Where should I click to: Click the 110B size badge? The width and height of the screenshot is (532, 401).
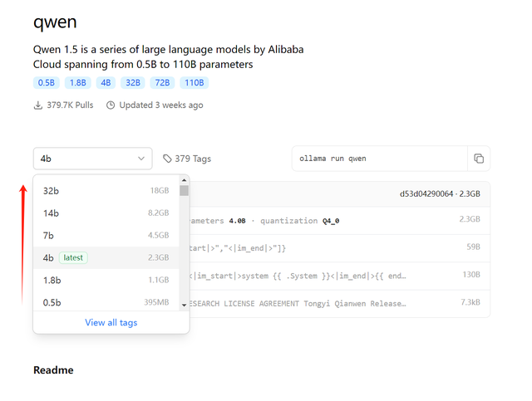(x=194, y=83)
